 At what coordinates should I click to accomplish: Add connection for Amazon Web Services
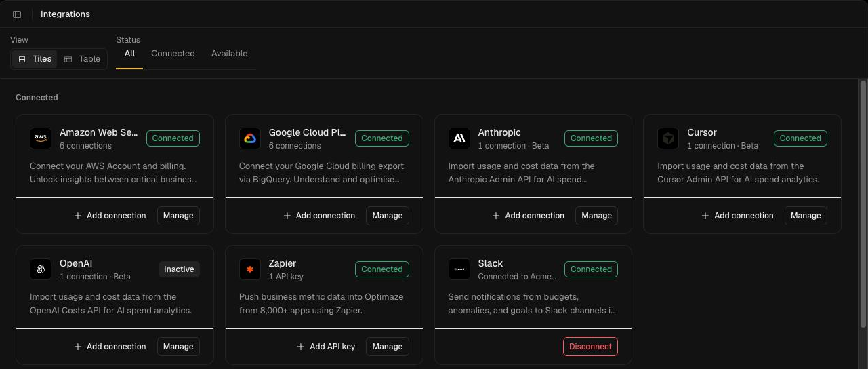[x=110, y=216]
